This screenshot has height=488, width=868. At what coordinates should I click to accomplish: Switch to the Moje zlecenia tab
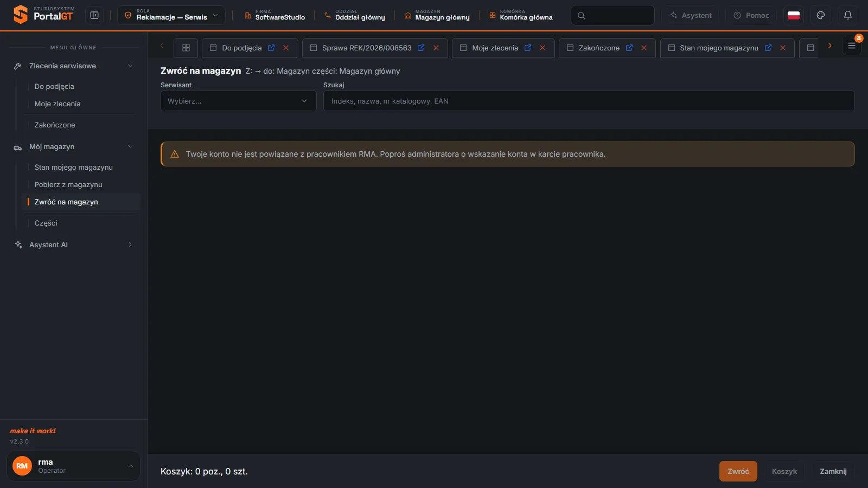point(495,48)
